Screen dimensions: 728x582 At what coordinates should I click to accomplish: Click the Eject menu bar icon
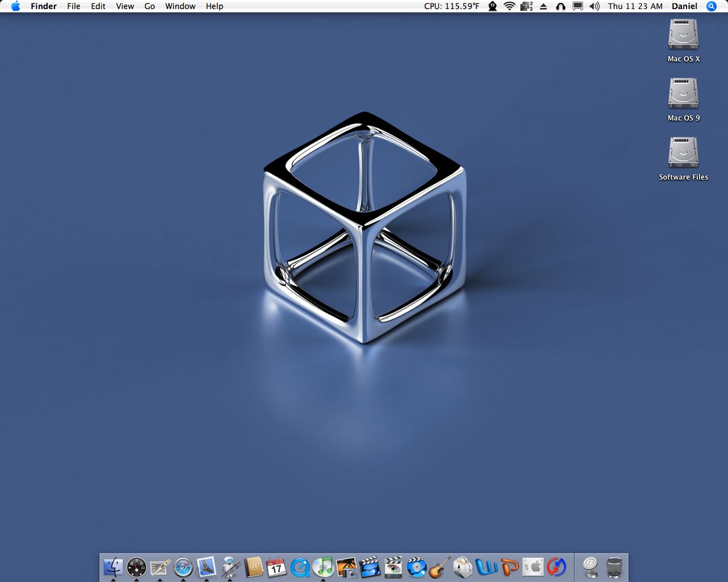coord(544,6)
